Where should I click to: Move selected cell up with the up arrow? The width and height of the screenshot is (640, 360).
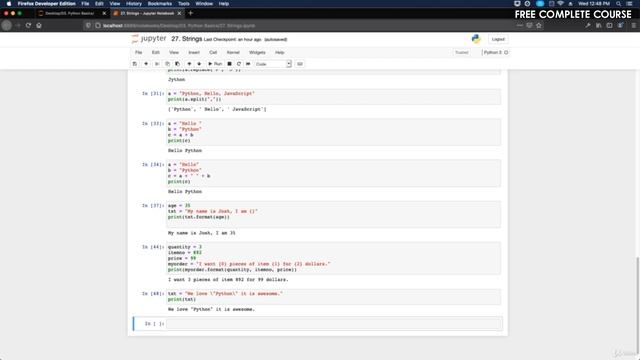pyautogui.click(x=189, y=64)
